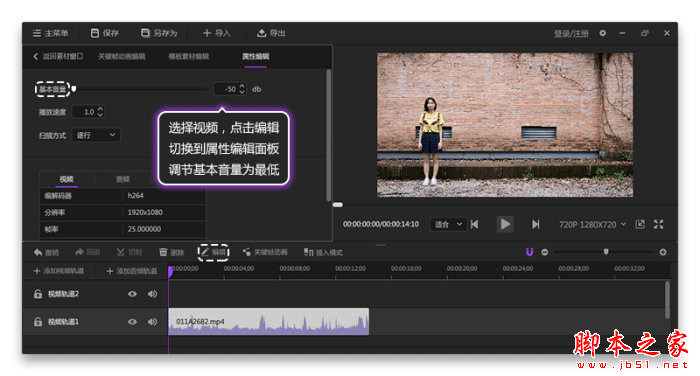
Task: Click 另存为 save as button
Action: 159,33
